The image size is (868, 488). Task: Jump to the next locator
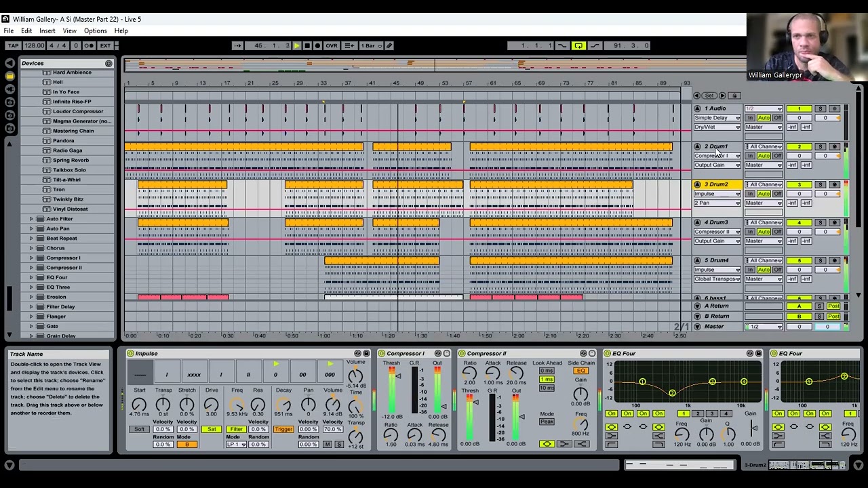(722, 96)
